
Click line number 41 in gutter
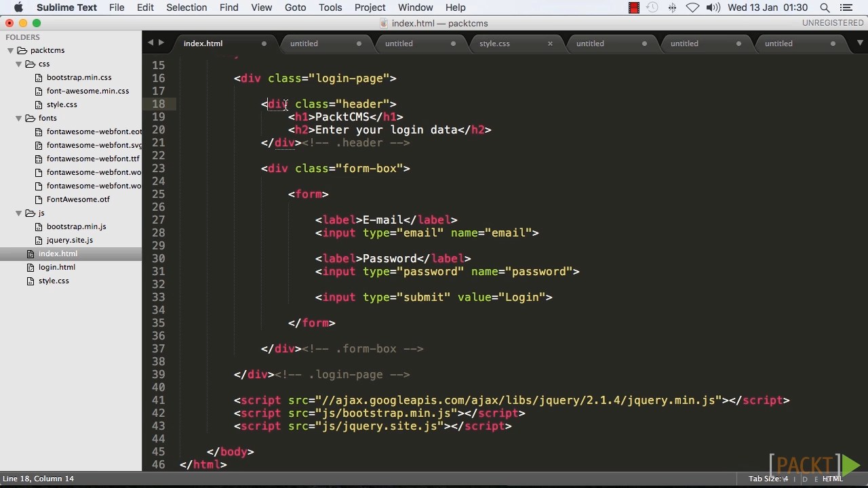click(158, 400)
